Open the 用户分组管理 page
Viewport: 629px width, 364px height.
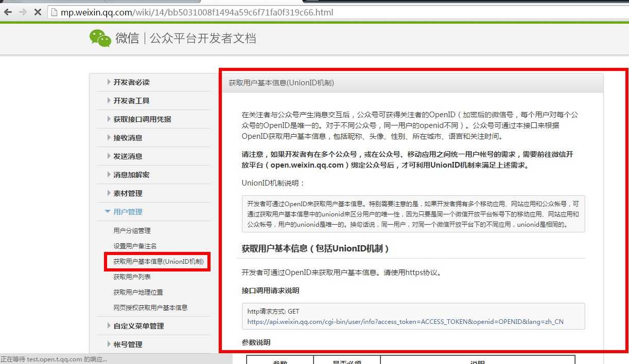tap(132, 231)
